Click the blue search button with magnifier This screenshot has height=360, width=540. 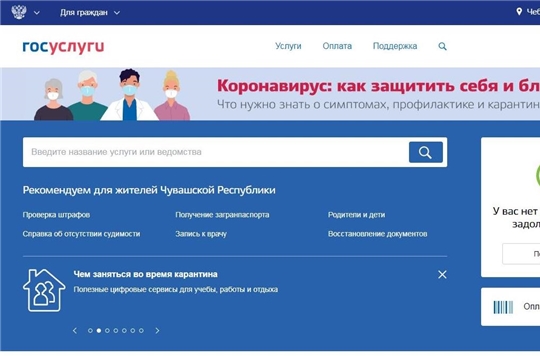pyautogui.click(x=426, y=152)
